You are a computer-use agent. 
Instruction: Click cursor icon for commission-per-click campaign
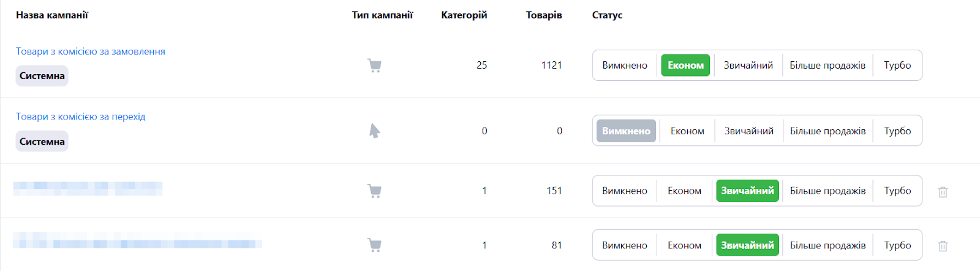pyautogui.click(x=374, y=131)
